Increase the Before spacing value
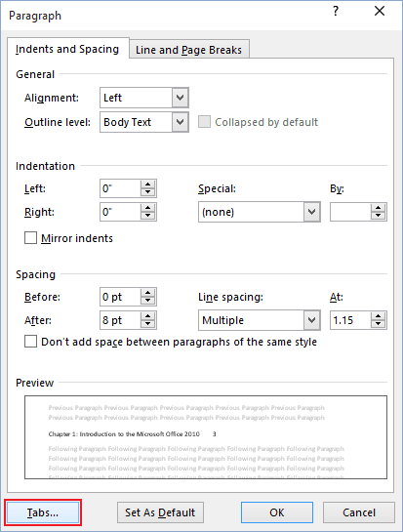This screenshot has width=403, height=532. point(148,293)
